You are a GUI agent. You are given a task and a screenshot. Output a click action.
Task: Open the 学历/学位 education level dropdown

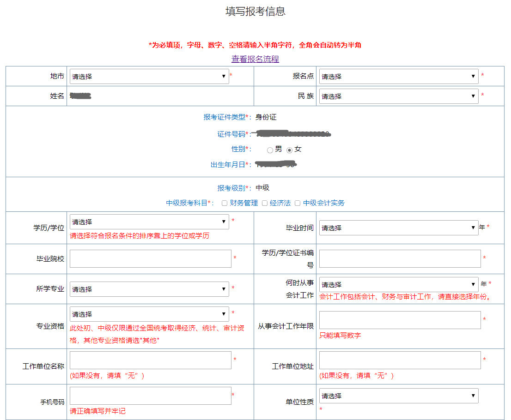click(x=149, y=222)
